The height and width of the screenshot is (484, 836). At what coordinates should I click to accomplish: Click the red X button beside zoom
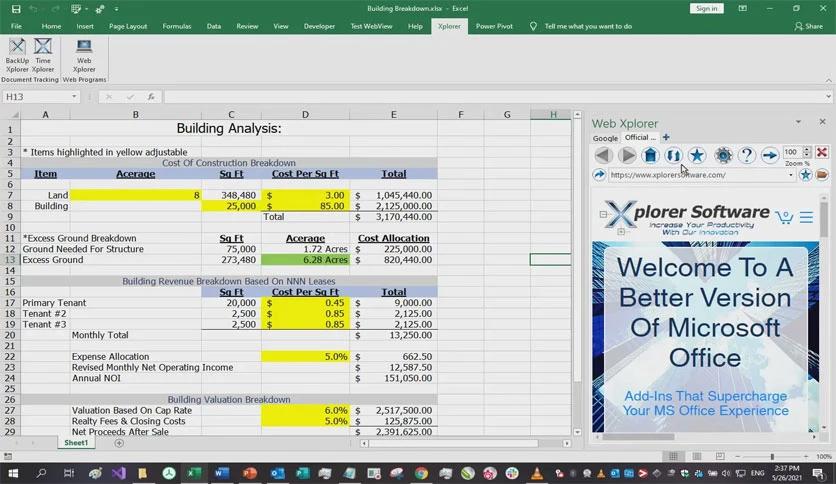822,152
